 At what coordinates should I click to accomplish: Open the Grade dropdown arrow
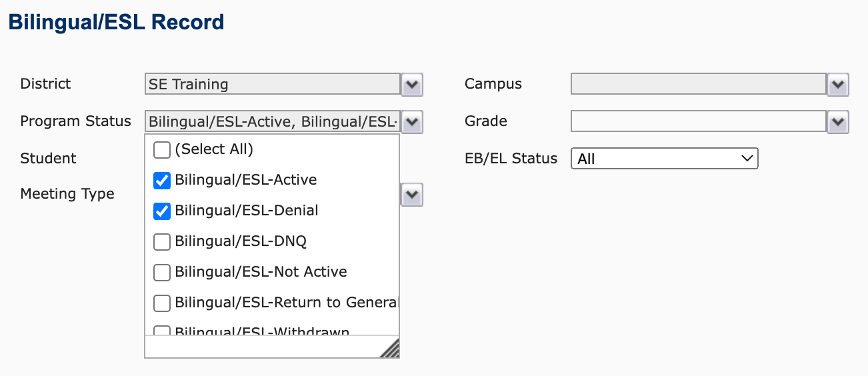[x=837, y=122]
